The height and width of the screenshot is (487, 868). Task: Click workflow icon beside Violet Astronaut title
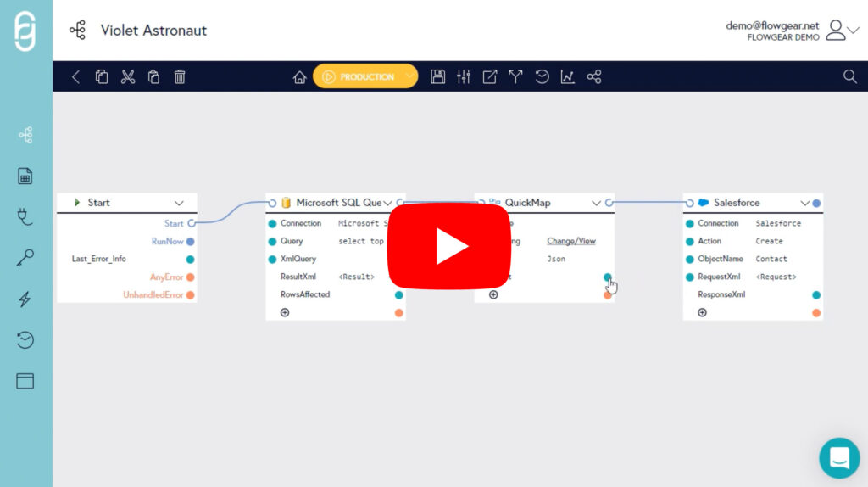77,30
